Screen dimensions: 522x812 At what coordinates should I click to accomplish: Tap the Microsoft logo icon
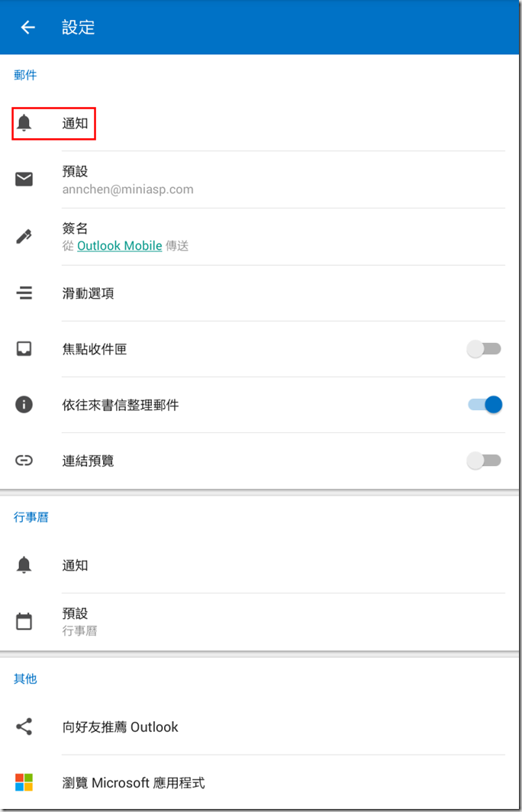(24, 782)
